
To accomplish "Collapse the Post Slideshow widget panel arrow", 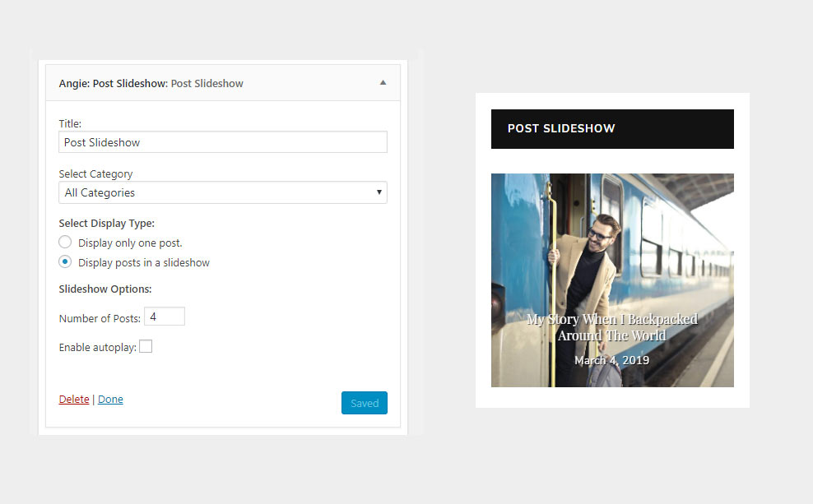I will tap(383, 83).
